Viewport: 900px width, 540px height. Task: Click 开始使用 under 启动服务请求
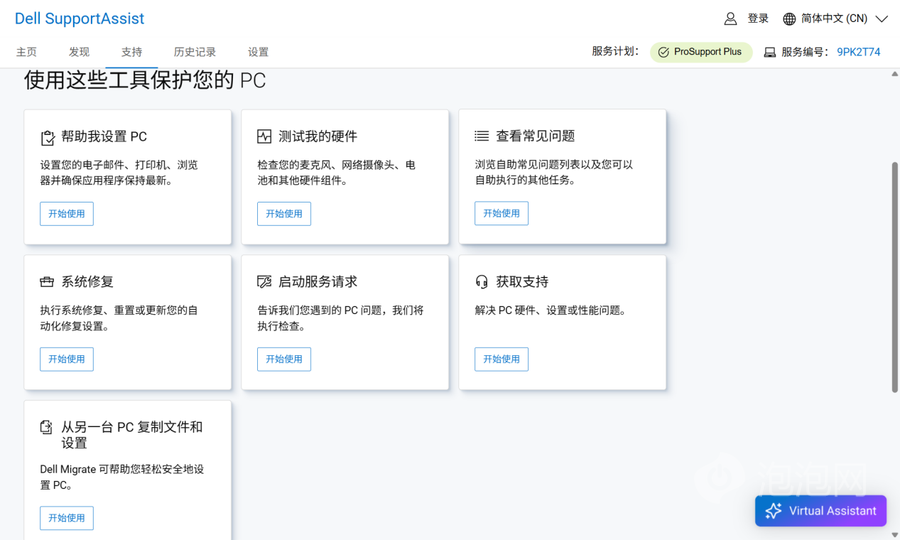pyautogui.click(x=284, y=359)
